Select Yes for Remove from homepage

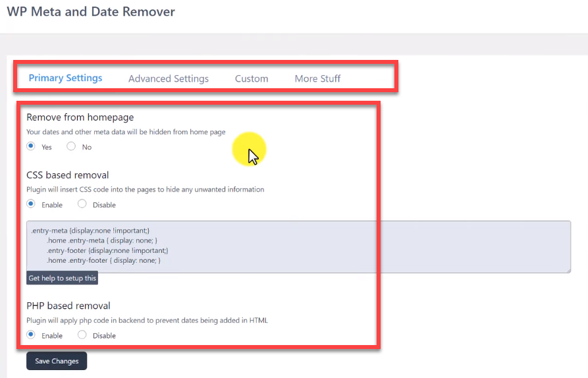tap(31, 146)
